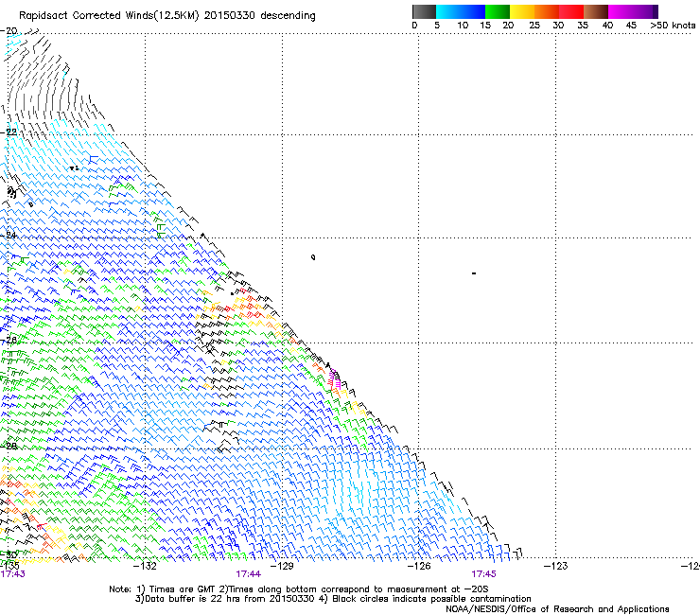The width and height of the screenshot is (700, 615).
Task: Click the 17:43 swath time label
Action: (13, 574)
